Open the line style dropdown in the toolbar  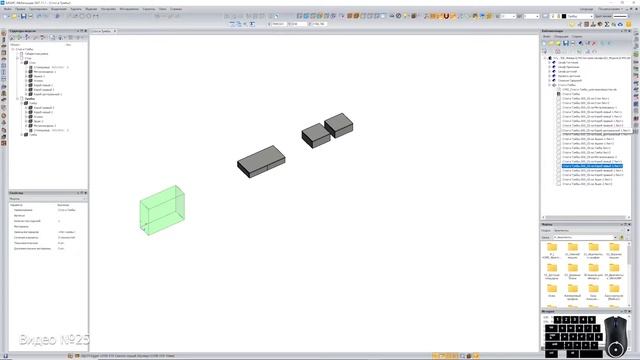(629, 16)
